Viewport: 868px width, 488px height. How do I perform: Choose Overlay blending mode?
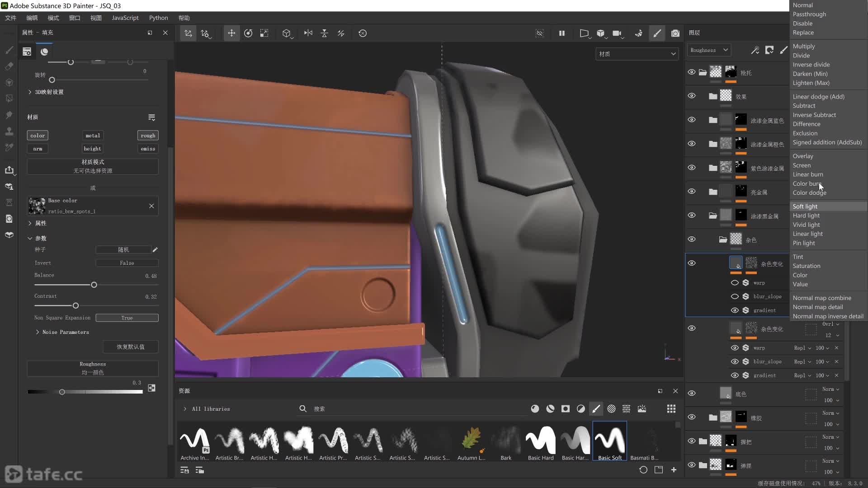click(x=828, y=156)
